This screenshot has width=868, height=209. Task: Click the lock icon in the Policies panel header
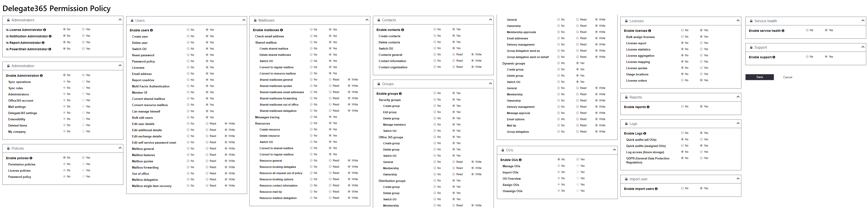click(8, 149)
